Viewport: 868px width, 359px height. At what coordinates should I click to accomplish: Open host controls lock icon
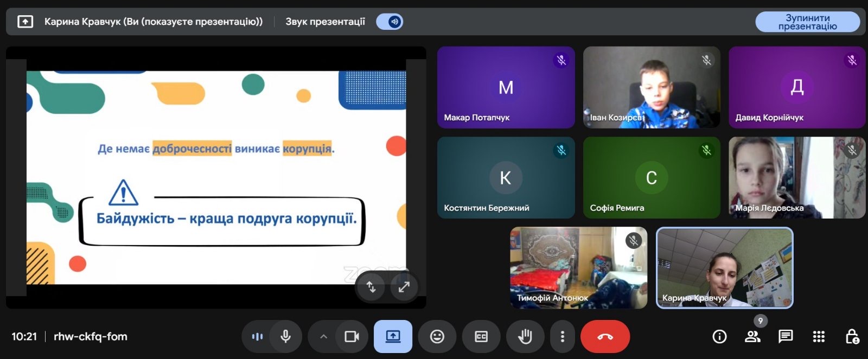852,337
